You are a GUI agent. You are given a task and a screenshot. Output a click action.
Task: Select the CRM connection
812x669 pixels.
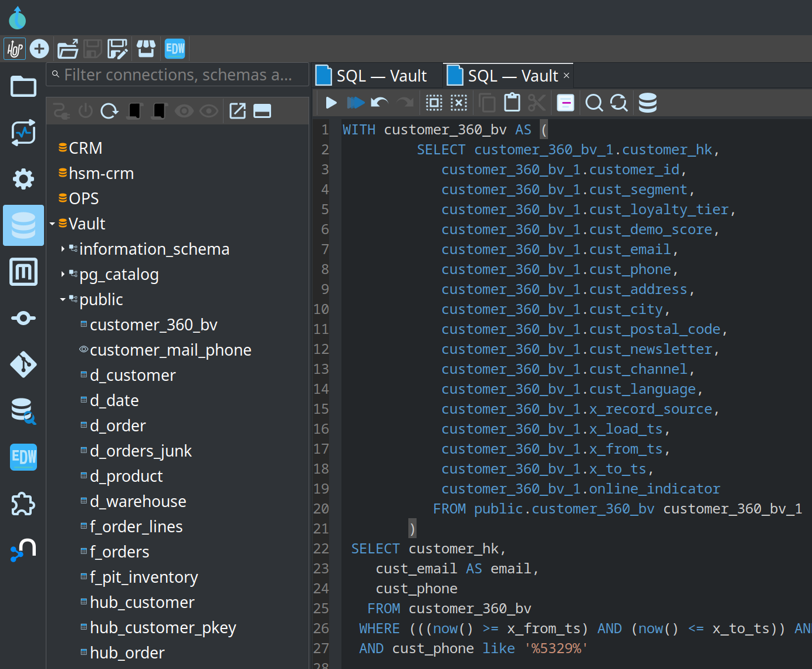point(85,148)
